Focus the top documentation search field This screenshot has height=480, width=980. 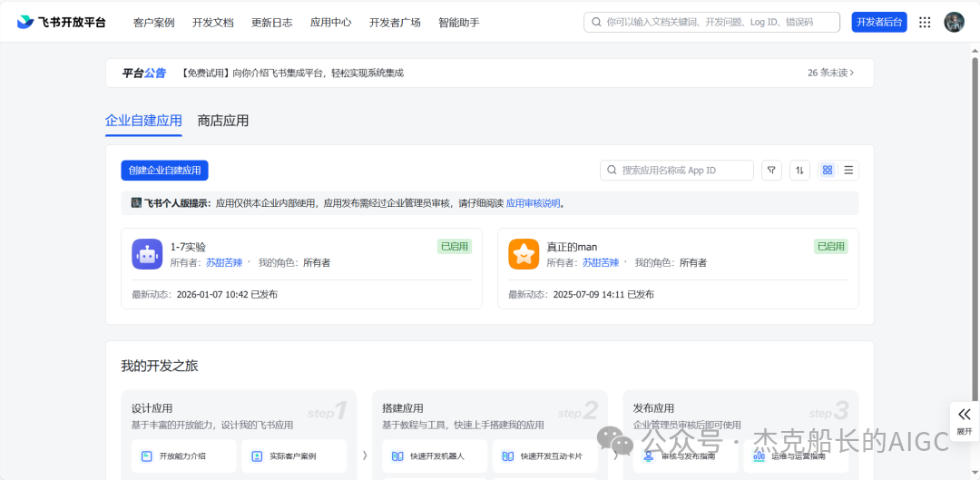[x=712, y=22]
